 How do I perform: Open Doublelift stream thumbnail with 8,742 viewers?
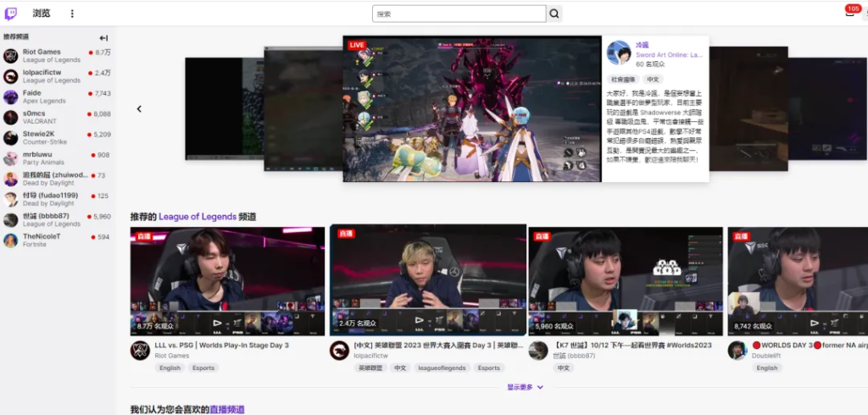pyautogui.click(x=798, y=281)
